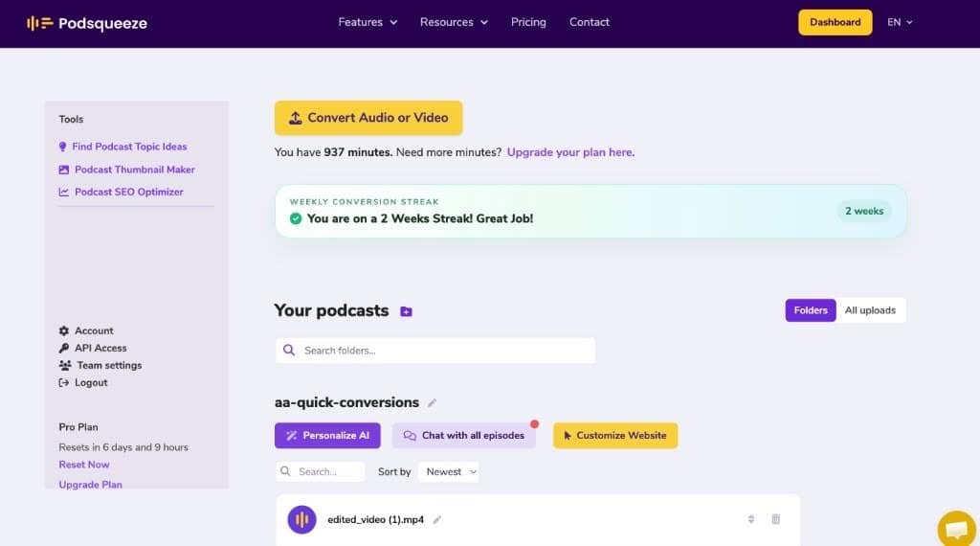Click the Convert Audio or Video button
This screenshot has width=980, height=546.
pos(368,118)
